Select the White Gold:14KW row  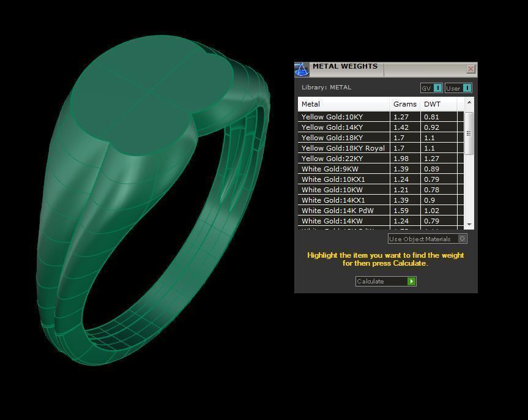[381, 222]
